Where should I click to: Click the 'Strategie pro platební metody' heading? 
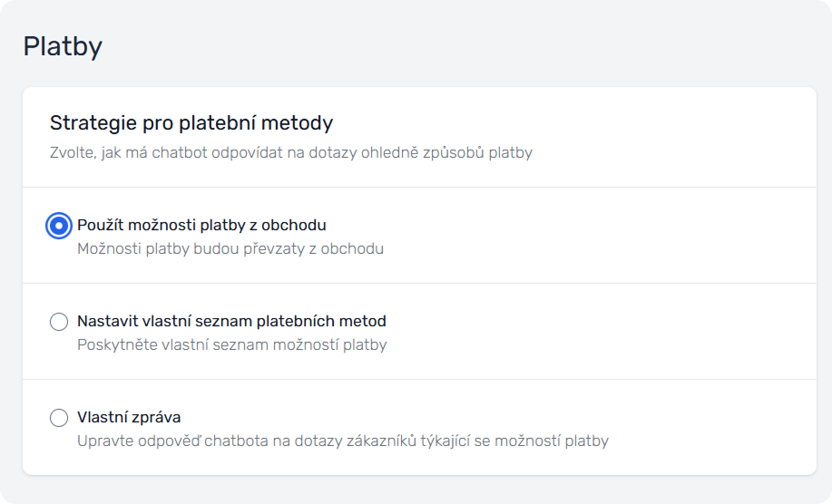[191, 122]
